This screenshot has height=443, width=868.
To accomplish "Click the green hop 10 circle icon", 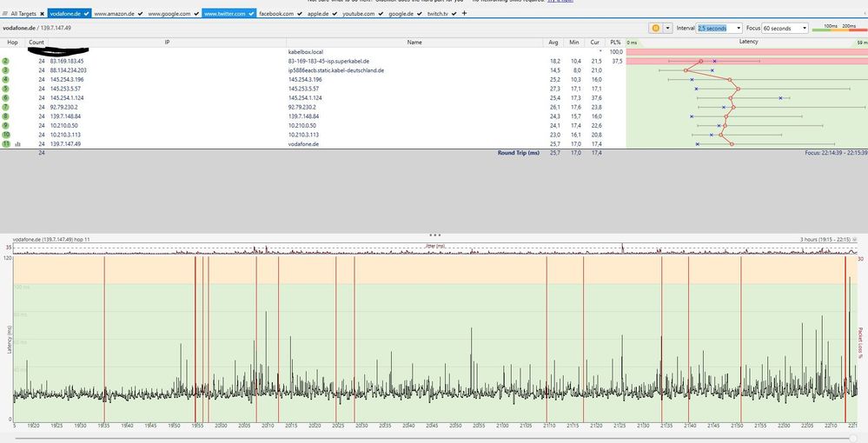I will coord(6,135).
